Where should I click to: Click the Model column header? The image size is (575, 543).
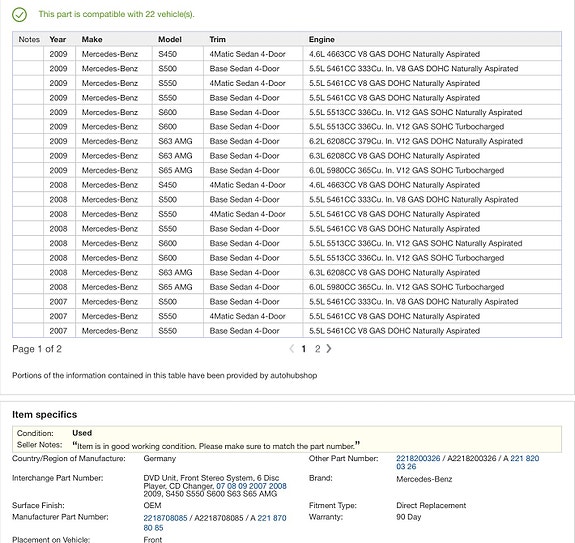click(170, 39)
